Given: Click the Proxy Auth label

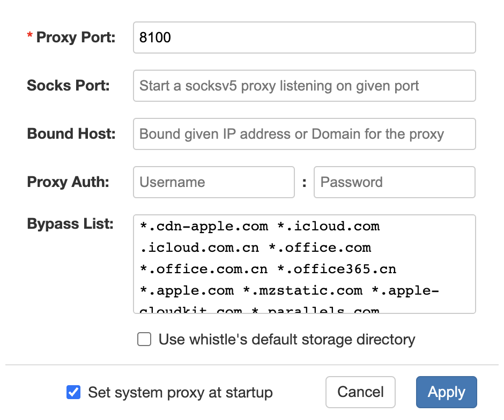Looking at the screenshot, I should [x=68, y=182].
